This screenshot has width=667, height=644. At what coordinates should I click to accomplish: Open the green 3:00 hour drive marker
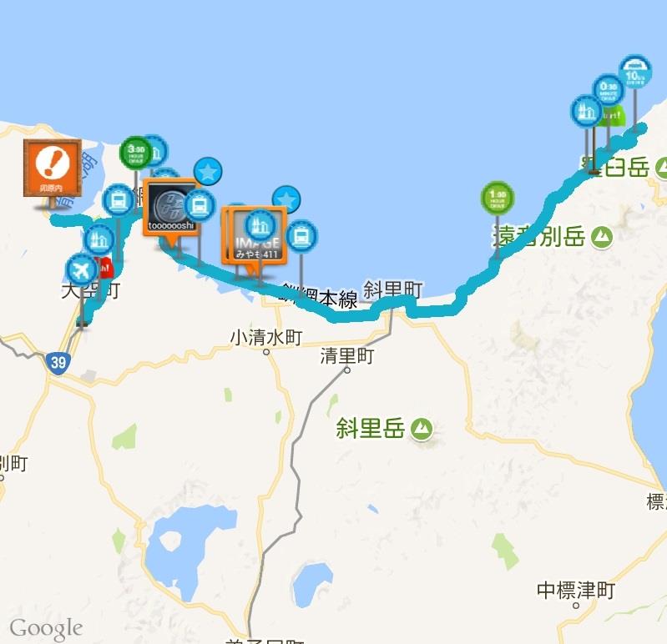pos(136,153)
